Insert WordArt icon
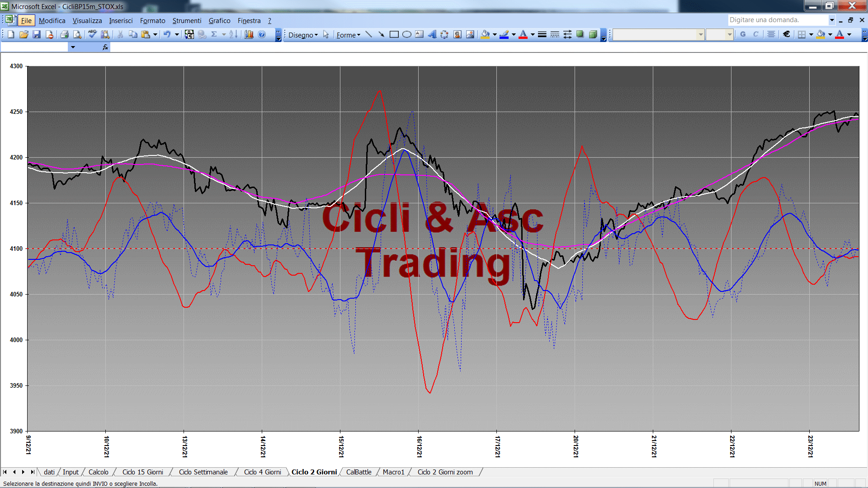 click(x=432, y=34)
